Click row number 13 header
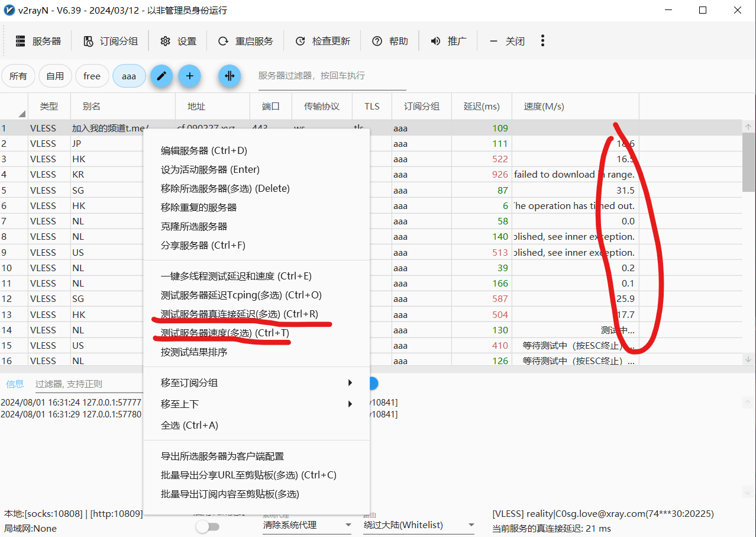 (14, 314)
